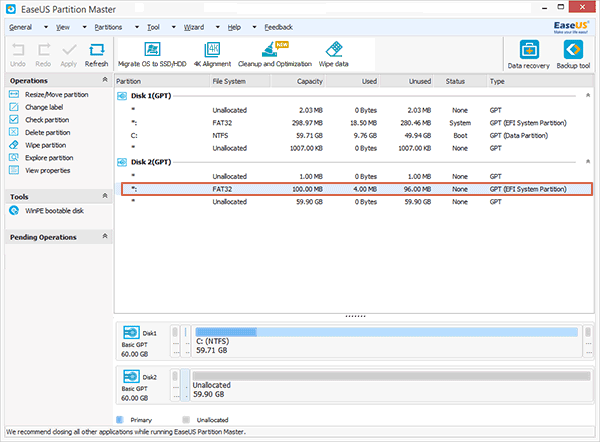Select Disk2 icon in disk map
Image resolution: width=600 pixels, height=442 pixels.
pos(131,376)
